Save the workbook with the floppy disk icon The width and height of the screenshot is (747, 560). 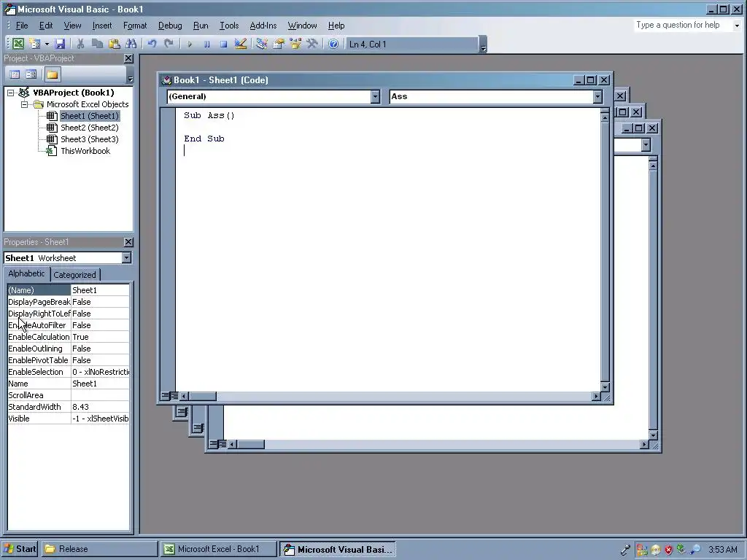pyautogui.click(x=60, y=44)
